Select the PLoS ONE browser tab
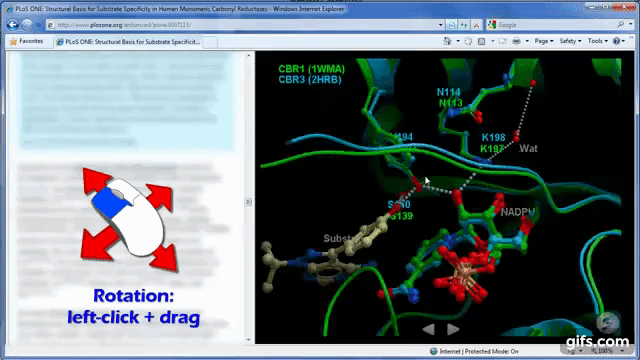This screenshot has width=640, height=360. pos(128,42)
